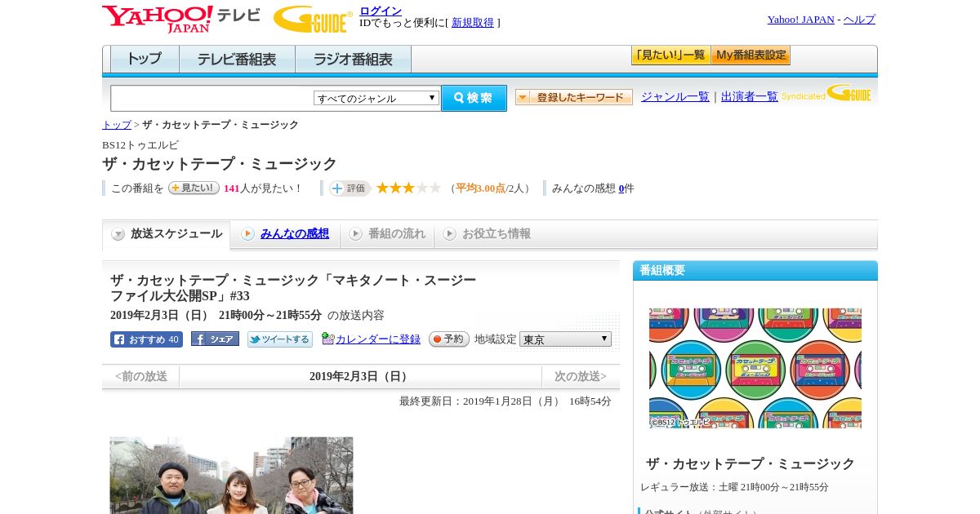Expand the 登録したキーワード dropdown
Image resolution: width=980 pixels, height=514 pixels.
point(573,97)
